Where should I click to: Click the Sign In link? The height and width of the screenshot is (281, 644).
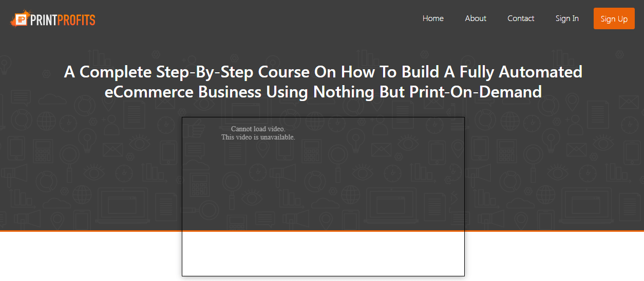tap(567, 18)
